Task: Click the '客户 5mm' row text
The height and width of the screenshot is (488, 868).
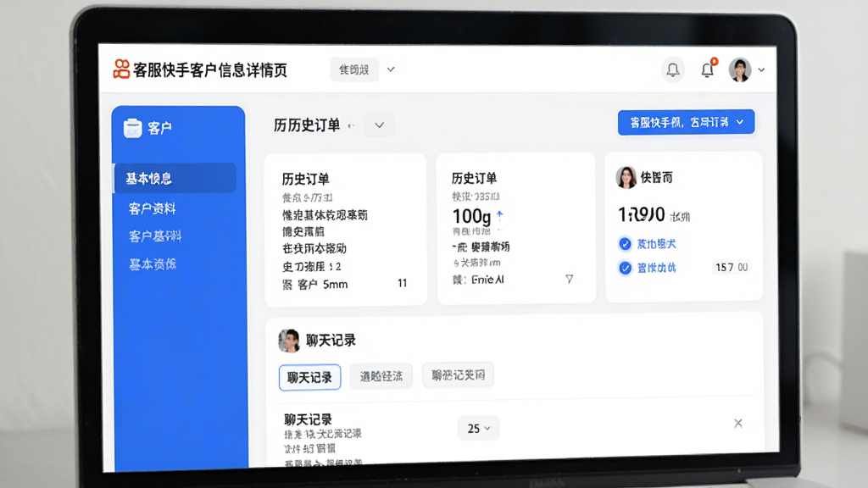Action: tap(323, 285)
